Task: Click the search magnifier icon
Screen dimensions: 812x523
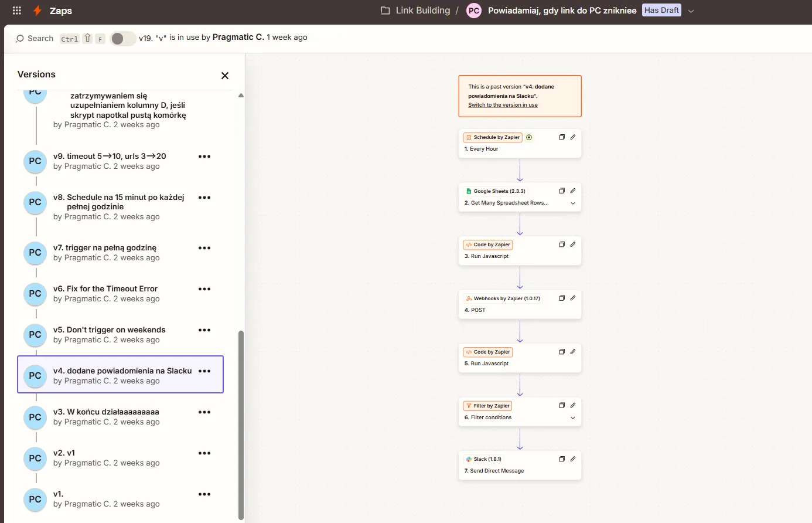Action: point(20,39)
